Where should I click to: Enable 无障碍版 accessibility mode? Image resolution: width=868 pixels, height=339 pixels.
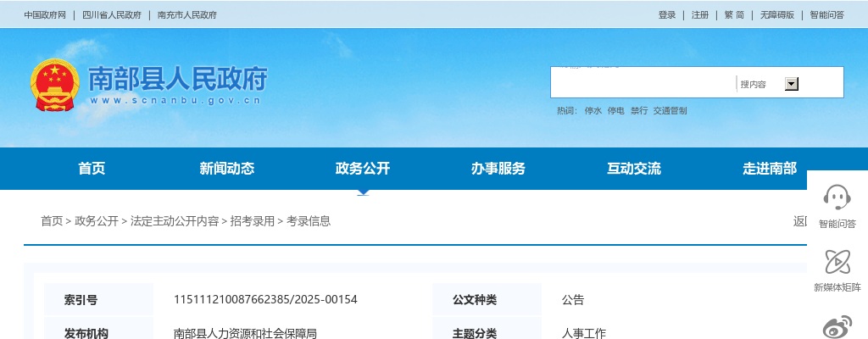pyautogui.click(x=776, y=15)
